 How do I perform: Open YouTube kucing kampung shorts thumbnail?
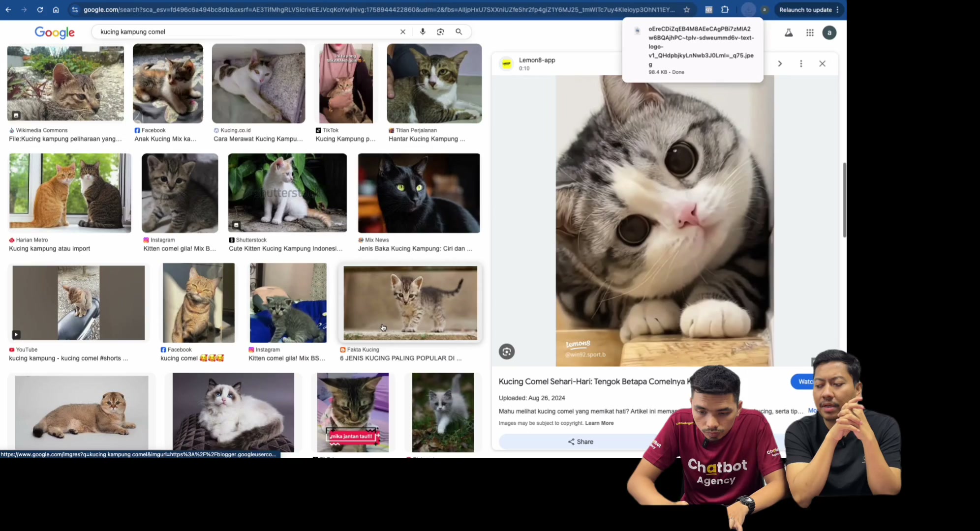pyautogui.click(x=79, y=303)
